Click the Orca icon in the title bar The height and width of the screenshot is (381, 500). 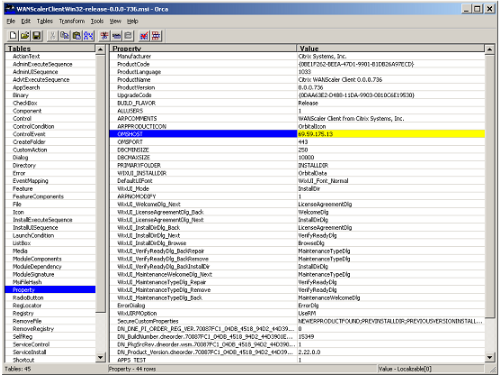10,9
